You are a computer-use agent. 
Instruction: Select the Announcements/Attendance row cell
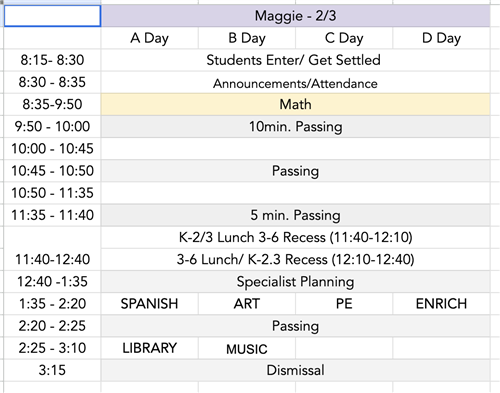point(295,82)
